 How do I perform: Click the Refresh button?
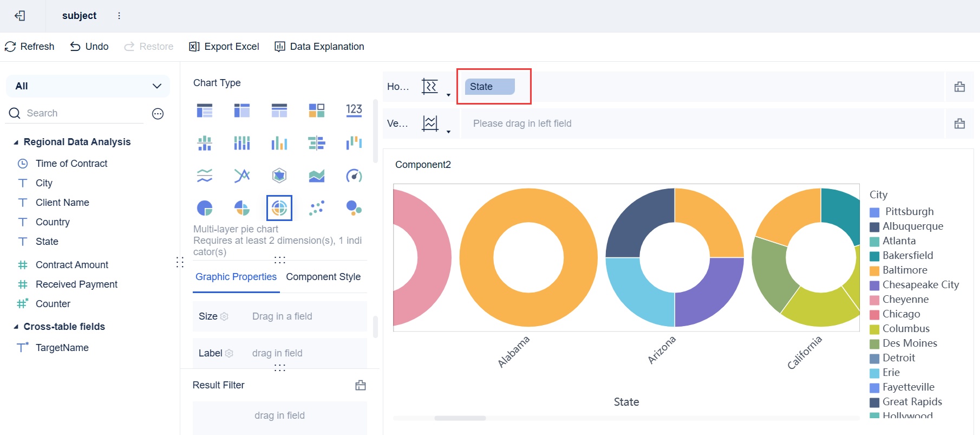coord(30,47)
